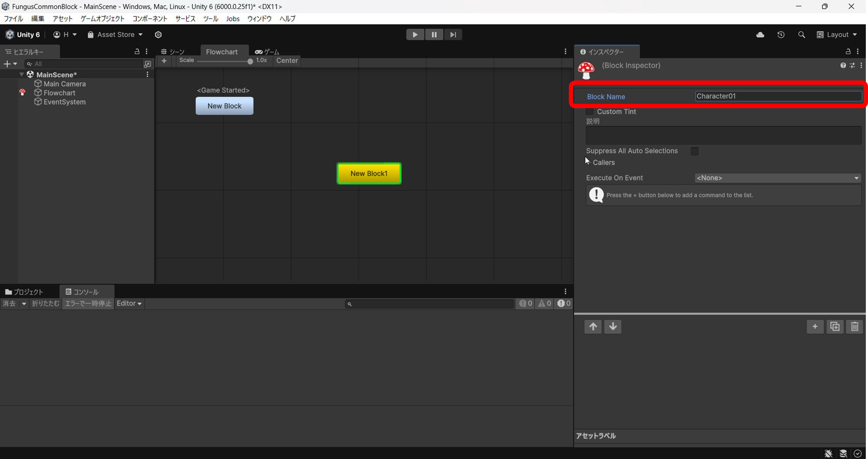Viewport: 868px width, 459px height.
Task: Collapse the MainScene hierarchy tree
Action: pos(21,74)
